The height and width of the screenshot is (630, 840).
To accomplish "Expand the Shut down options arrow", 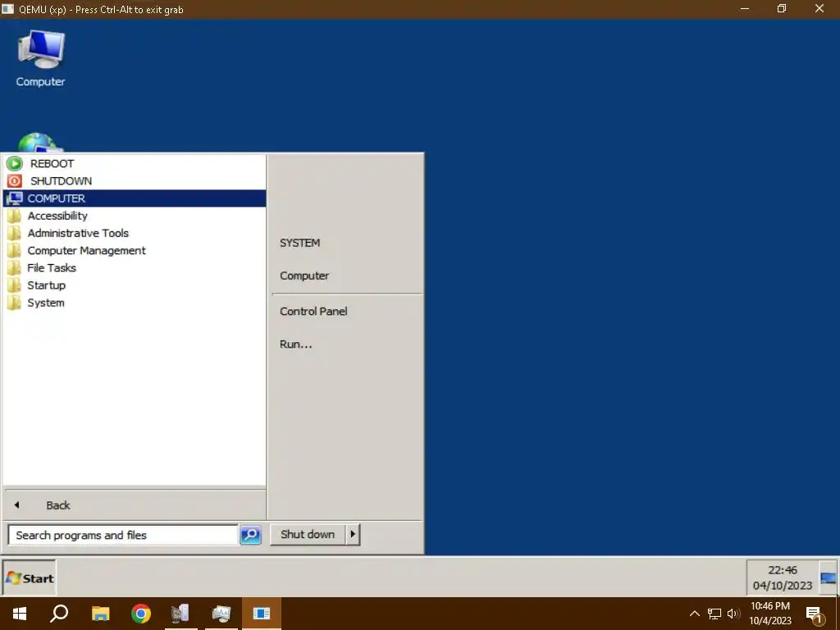I will [x=353, y=534].
